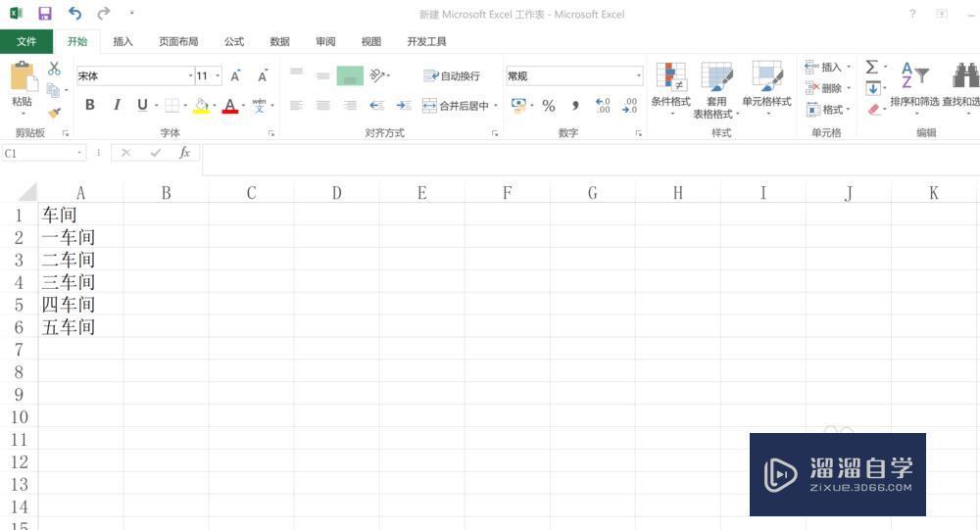Viewport: 980px width, 530px height.
Task: Increase decimal places
Action: coord(603,105)
